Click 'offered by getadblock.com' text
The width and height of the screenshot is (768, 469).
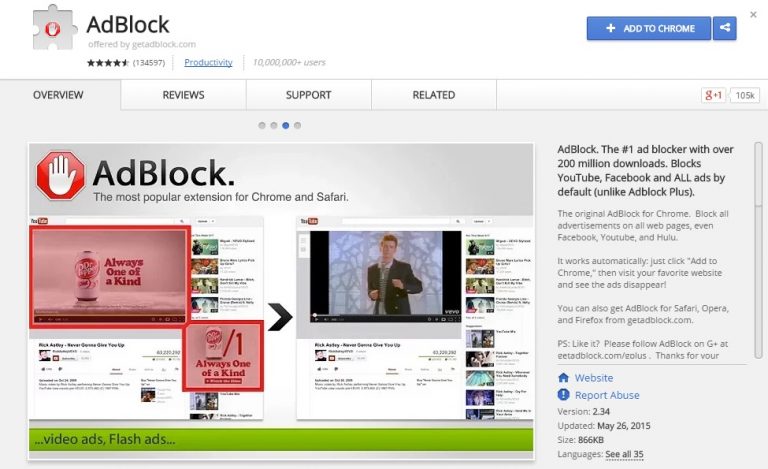tap(142, 44)
